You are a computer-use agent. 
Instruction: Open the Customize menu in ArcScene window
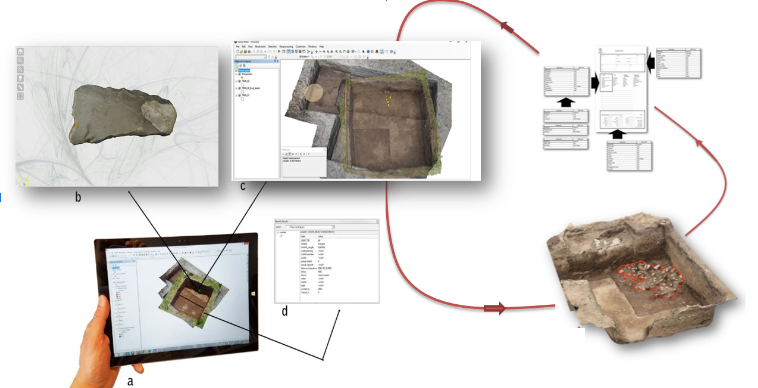(301, 46)
